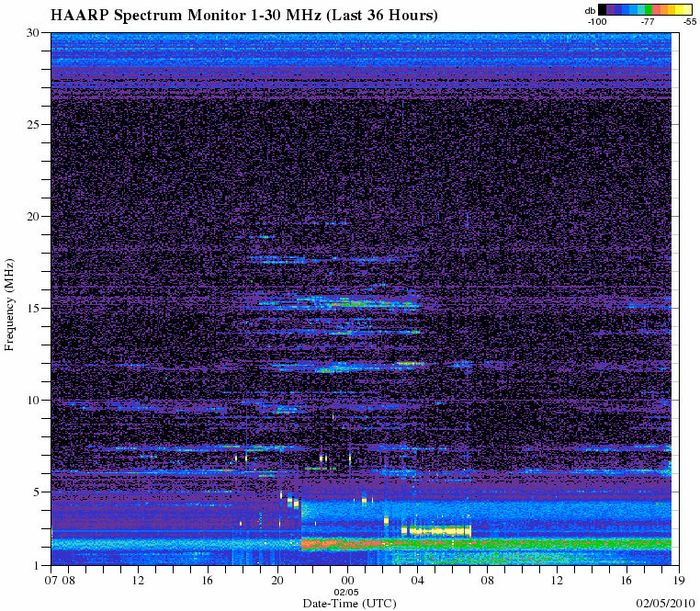Click the -77 value under the color scale
The width and height of the screenshot is (700, 611).
coord(648,22)
